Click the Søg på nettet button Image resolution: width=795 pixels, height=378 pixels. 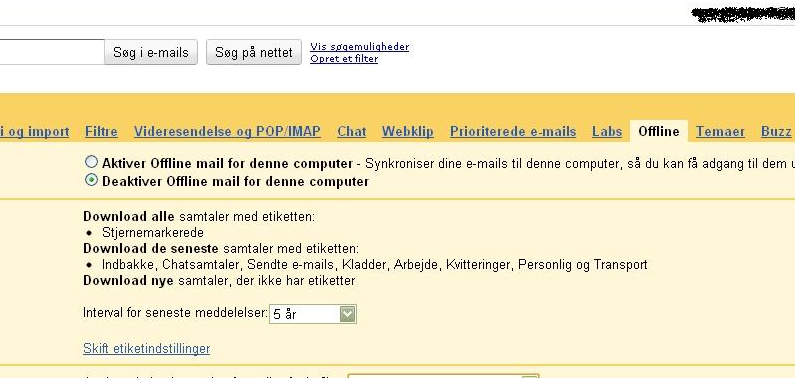(254, 52)
